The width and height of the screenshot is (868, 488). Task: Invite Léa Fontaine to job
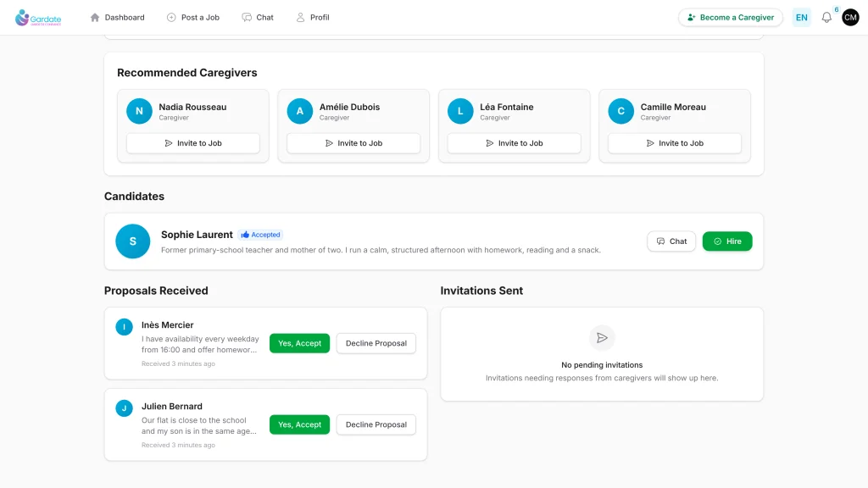click(515, 143)
